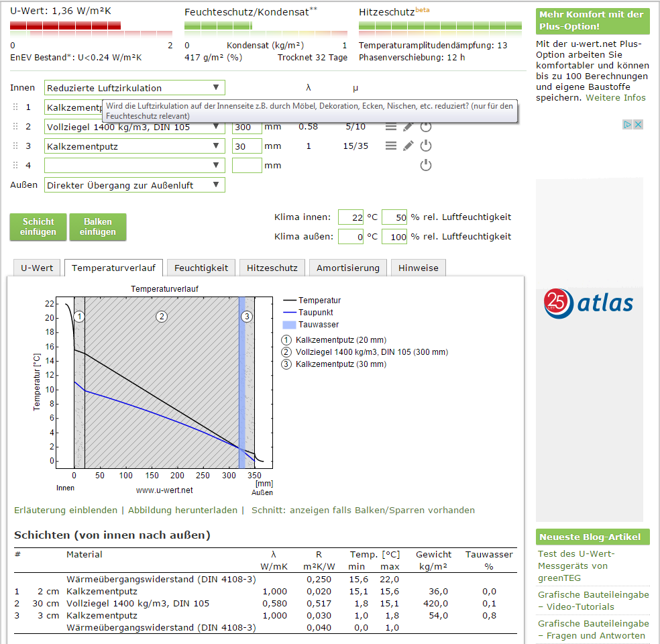
Task: Open the list menu icon for layer 3
Action: 391,146
